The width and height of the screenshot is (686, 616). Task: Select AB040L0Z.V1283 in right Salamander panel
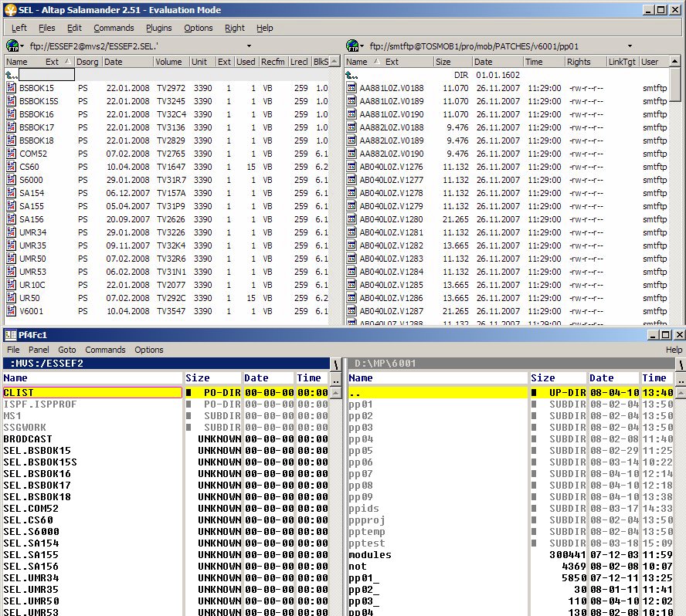point(507,259)
